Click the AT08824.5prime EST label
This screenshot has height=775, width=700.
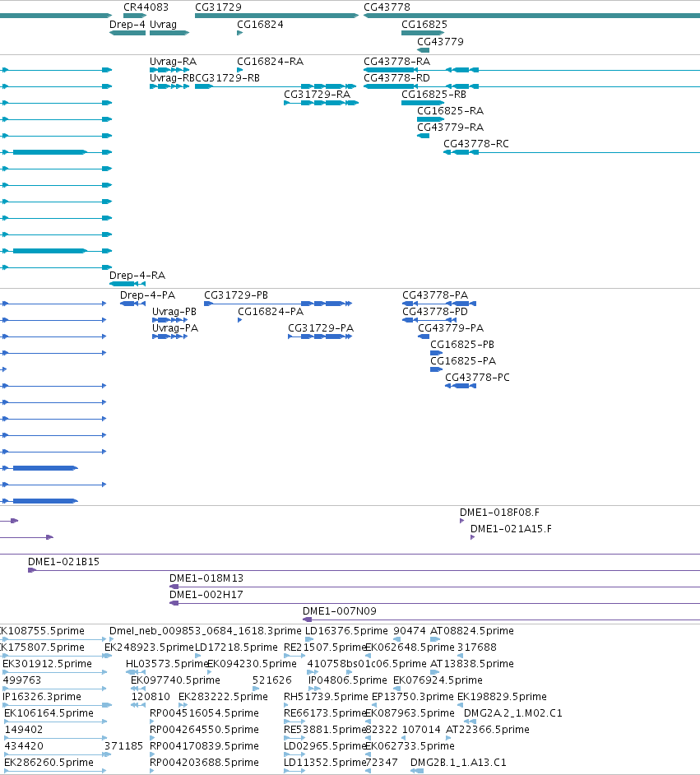(x=472, y=631)
